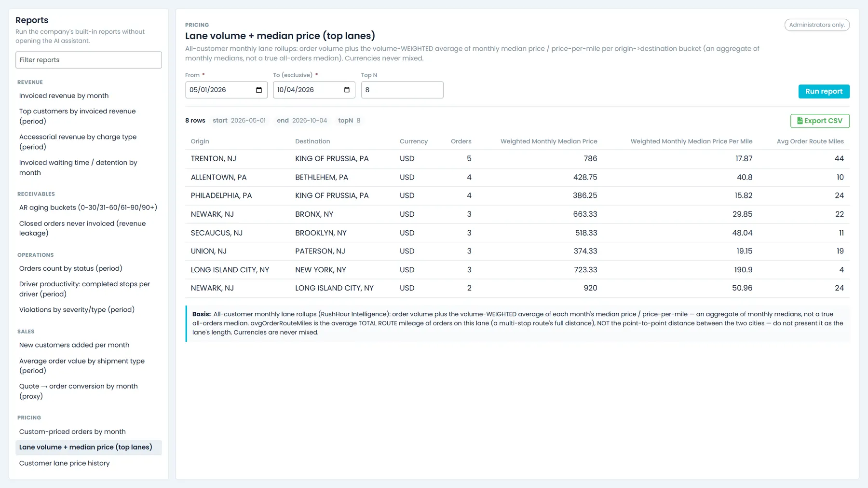This screenshot has height=488, width=868.
Task: Click the Orders column header
Action: click(x=461, y=141)
